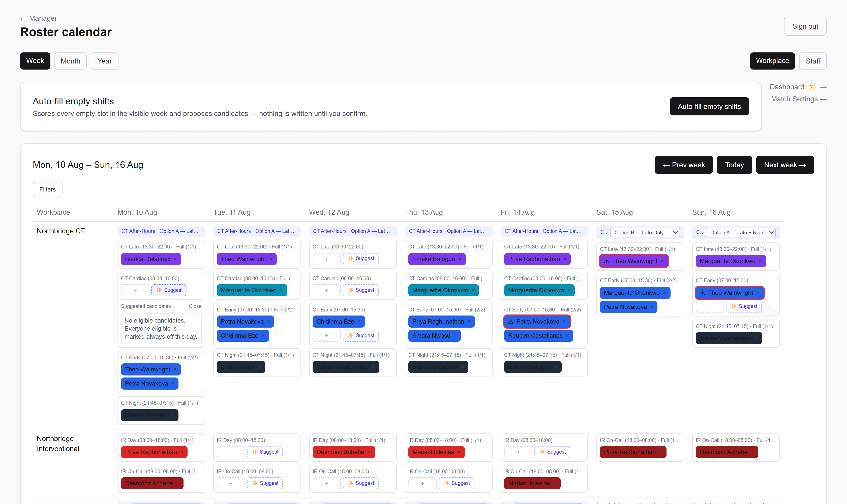847x504 pixels.
Task: Click the Sat, 15 Aug column header
Action: point(614,212)
